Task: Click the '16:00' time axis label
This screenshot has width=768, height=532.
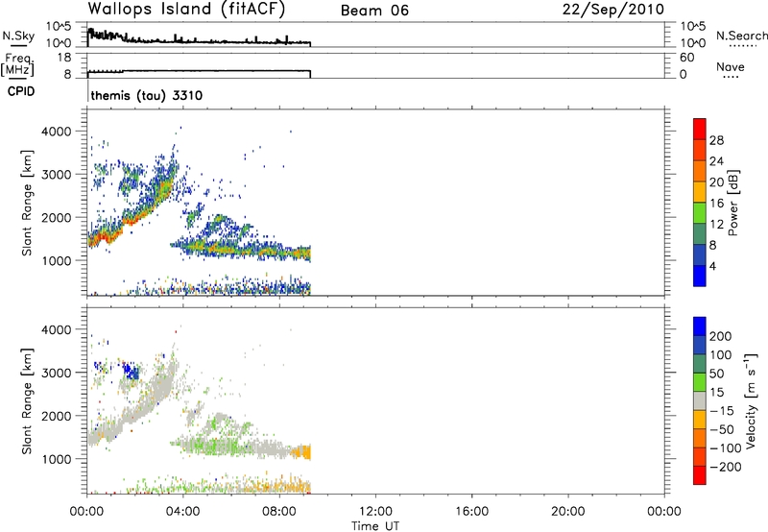Action: [471, 512]
